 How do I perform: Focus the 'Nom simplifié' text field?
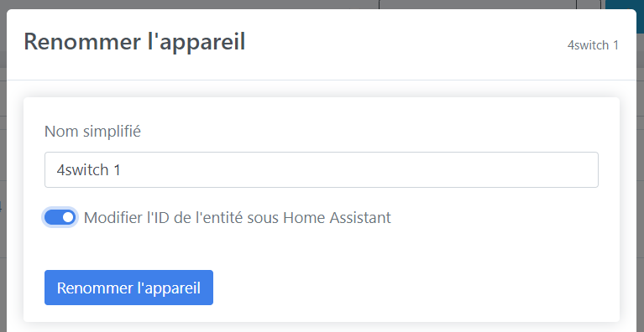(322, 169)
